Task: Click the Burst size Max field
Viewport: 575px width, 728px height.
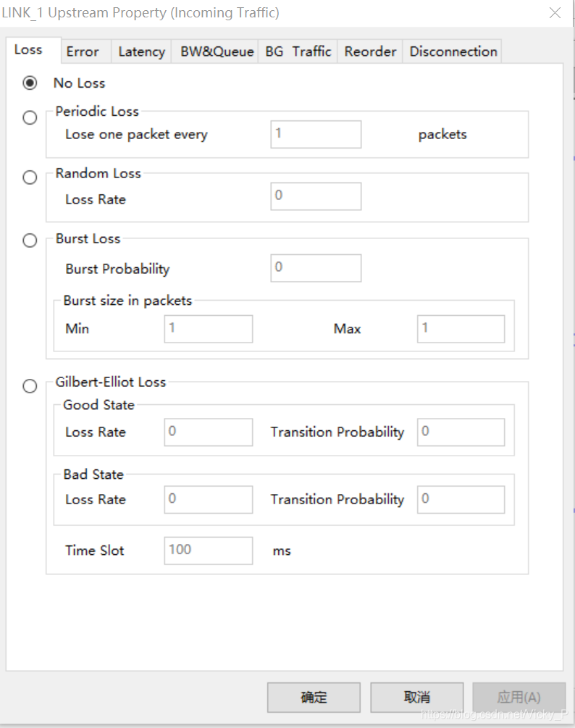Action: pyautogui.click(x=461, y=329)
